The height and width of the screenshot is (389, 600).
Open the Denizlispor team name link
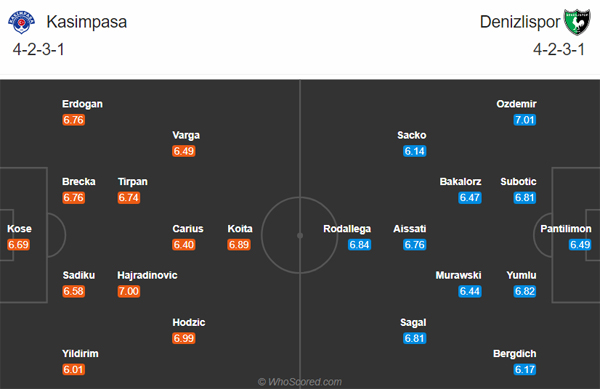pos(520,22)
